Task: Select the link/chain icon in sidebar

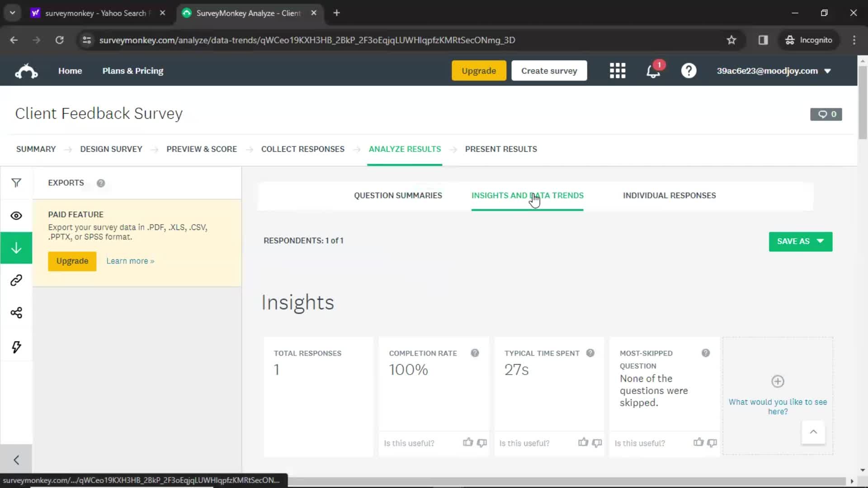Action: (16, 280)
